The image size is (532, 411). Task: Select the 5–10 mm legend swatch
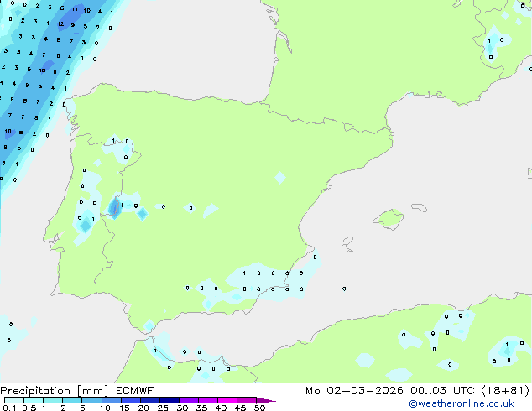pyautogui.click(x=91, y=400)
